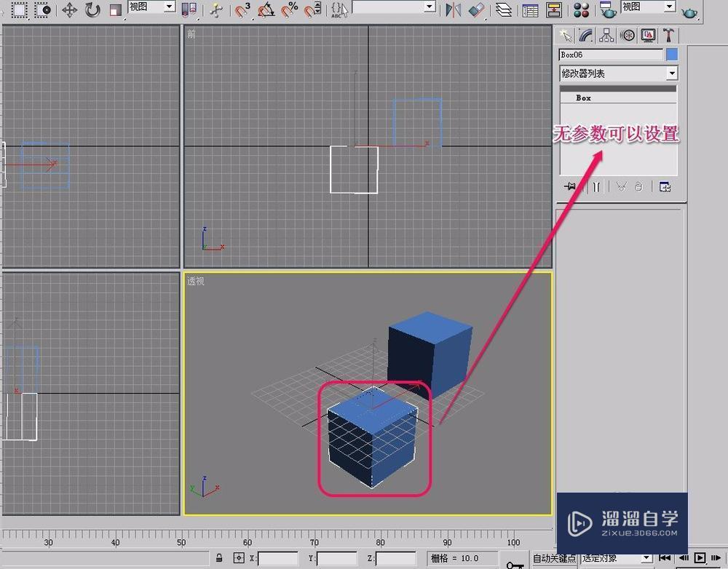Open the Layer Manager
728x569 pixels.
coord(504,9)
